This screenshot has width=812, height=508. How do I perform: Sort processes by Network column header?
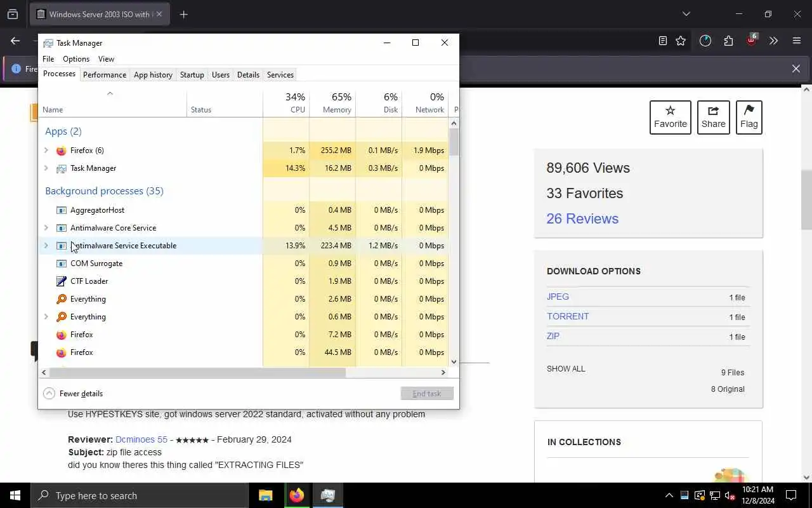pyautogui.click(x=425, y=103)
